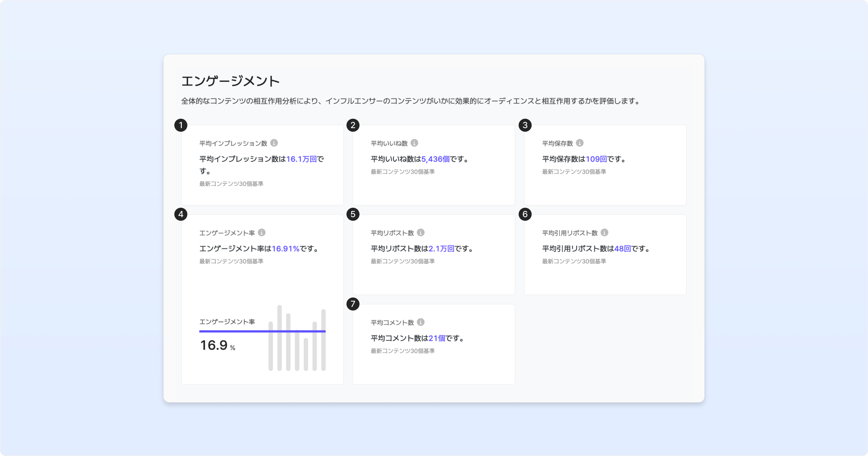Viewport: 868px width, 456px height.
Task: Click the 5,436個 likes value
Action: tap(435, 159)
